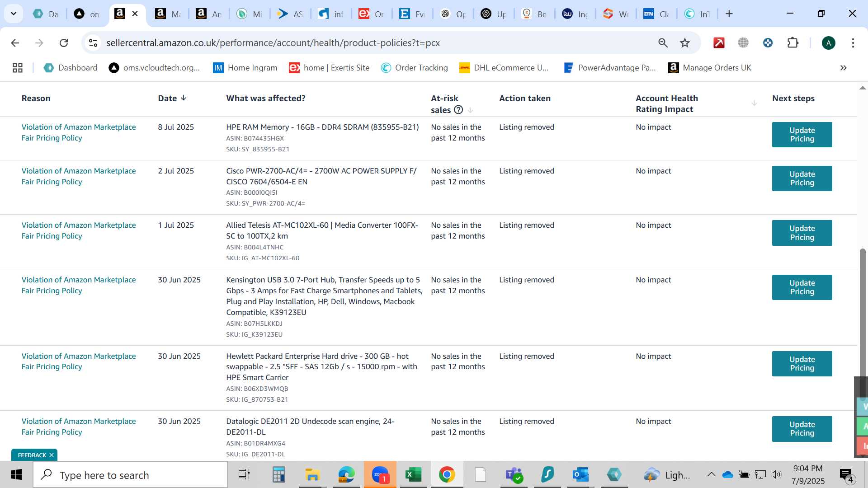Open Calculator from taskbar

278,475
